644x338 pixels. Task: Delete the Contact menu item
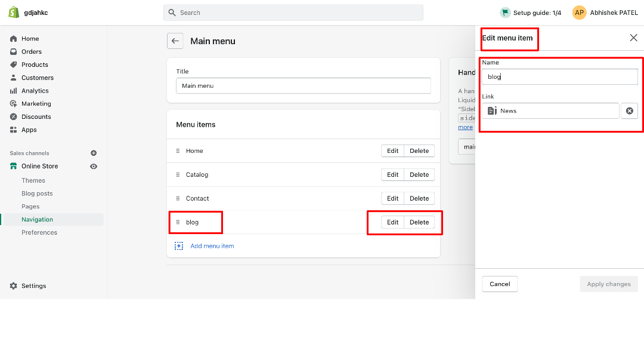(x=419, y=199)
